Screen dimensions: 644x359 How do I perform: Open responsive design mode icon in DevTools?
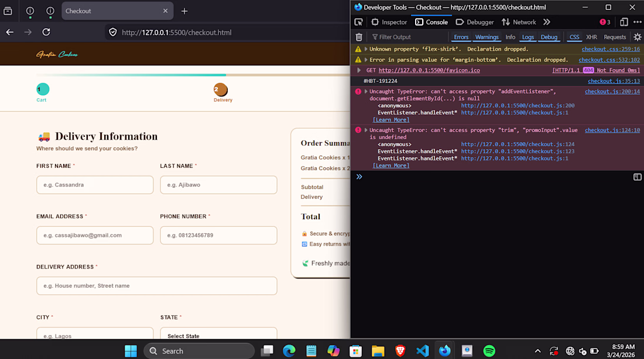(x=624, y=22)
